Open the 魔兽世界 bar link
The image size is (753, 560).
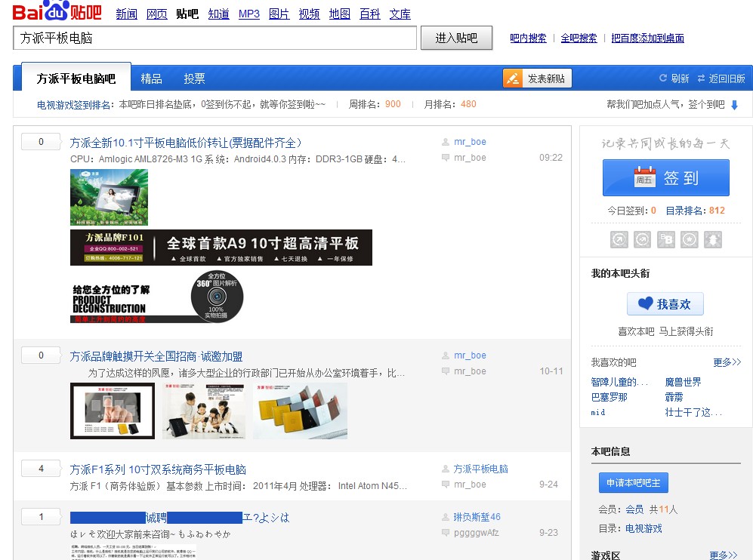click(683, 382)
